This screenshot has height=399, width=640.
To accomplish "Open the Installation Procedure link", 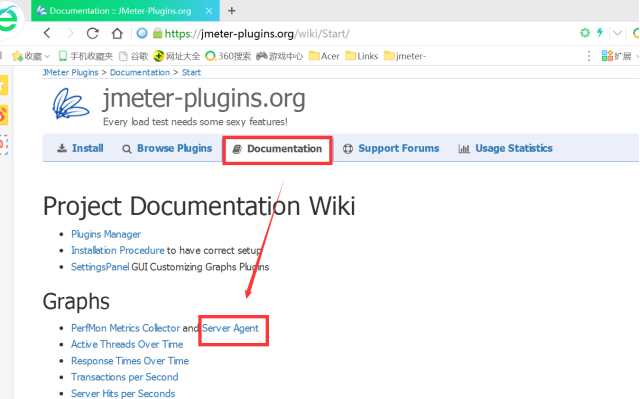I will tap(118, 250).
